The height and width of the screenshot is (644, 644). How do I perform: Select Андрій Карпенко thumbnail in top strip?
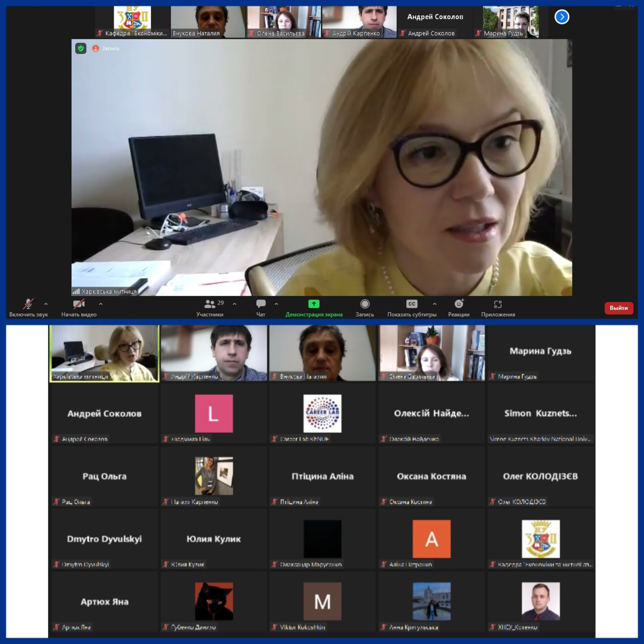(x=359, y=21)
